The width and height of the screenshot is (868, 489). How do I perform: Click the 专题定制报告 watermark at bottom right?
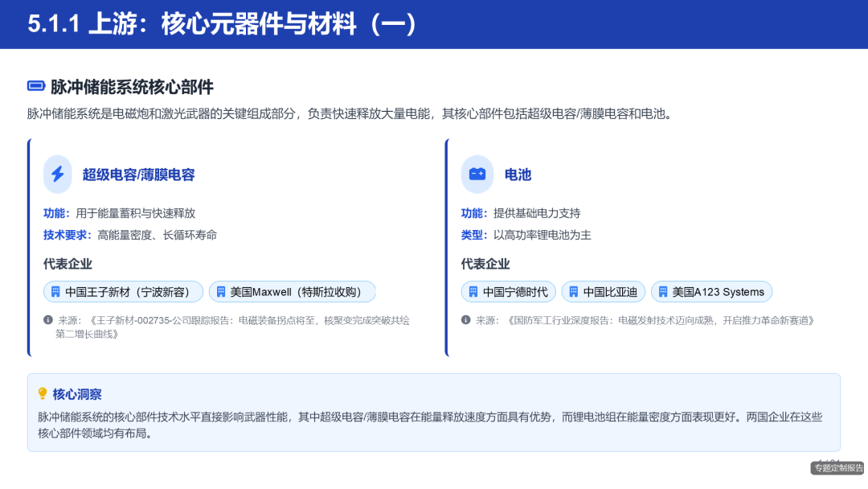835,466
